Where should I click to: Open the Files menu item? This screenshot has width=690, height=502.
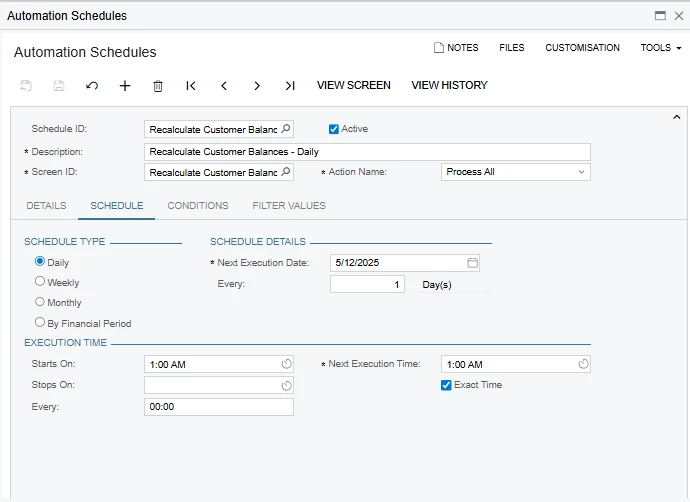[x=512, y=48]
